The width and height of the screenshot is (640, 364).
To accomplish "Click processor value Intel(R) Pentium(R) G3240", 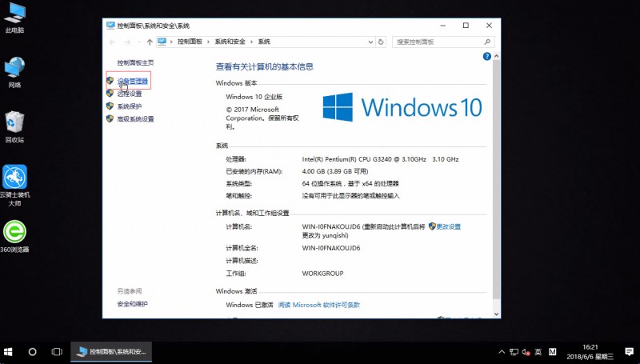I will click(381, 159).
